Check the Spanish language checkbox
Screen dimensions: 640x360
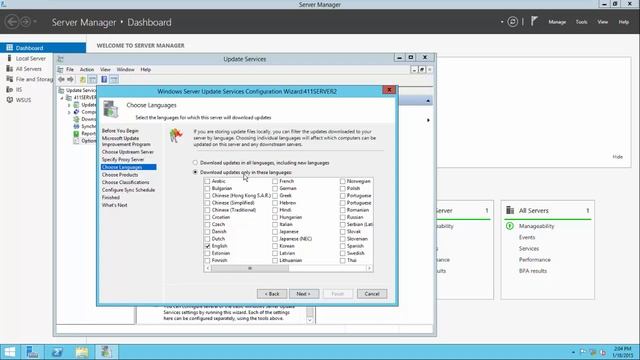pyautogui.click(x=343, y=246)
